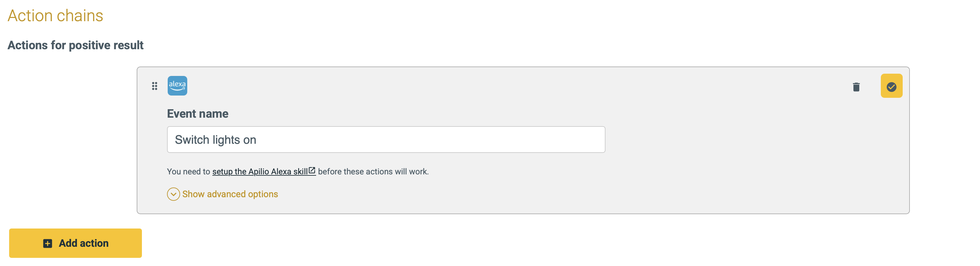
Task: Click the word "Alexa" in the setup link
Action: (281, 172)
